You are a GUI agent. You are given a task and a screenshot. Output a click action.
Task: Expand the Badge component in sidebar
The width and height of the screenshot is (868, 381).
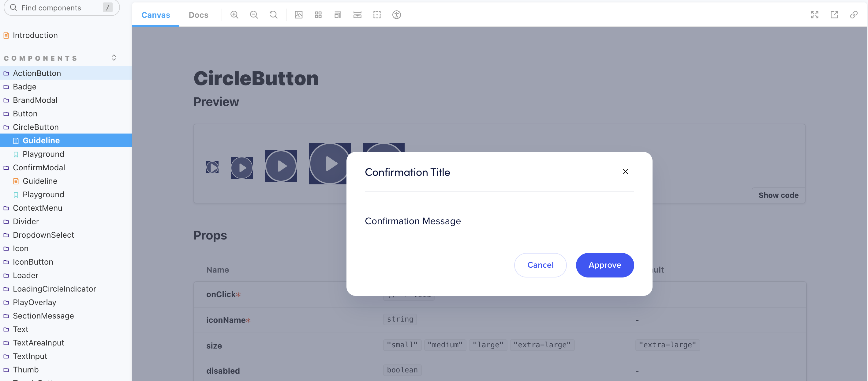(24, 87)
